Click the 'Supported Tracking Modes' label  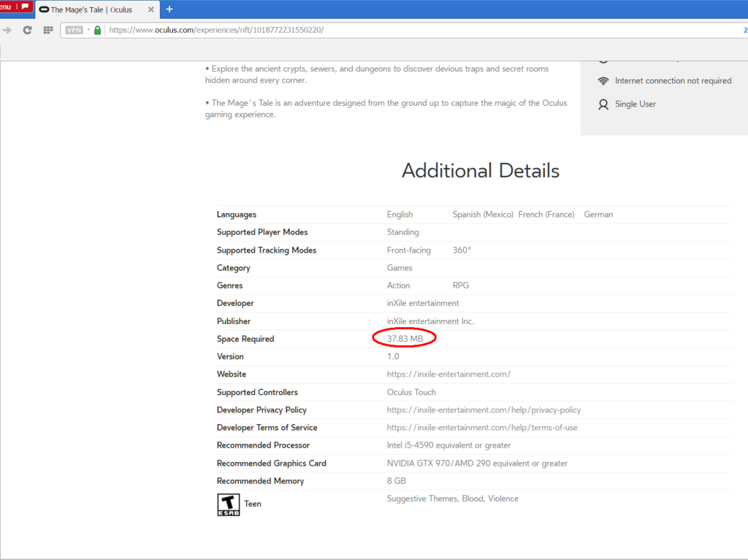point(266,250)
